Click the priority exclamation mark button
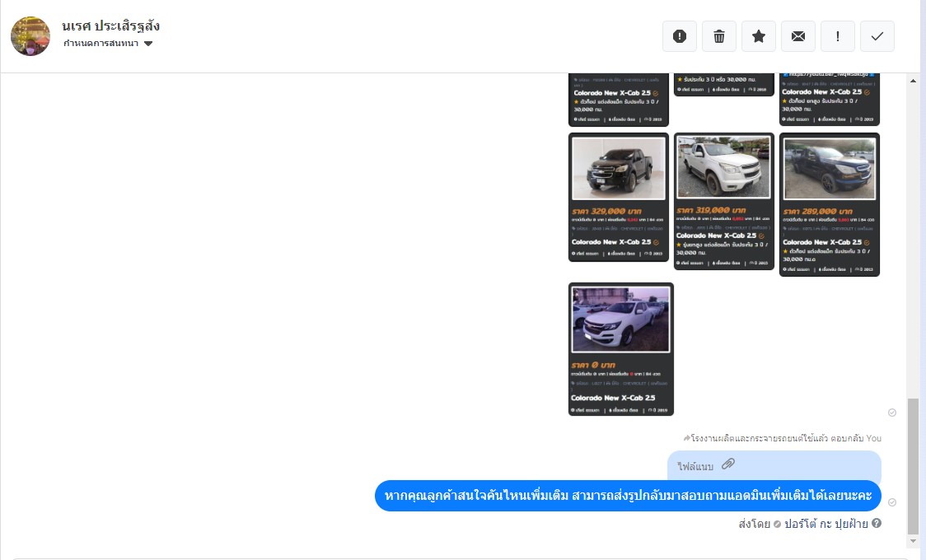Screen dimensions: 926x560 coord(837,36)
